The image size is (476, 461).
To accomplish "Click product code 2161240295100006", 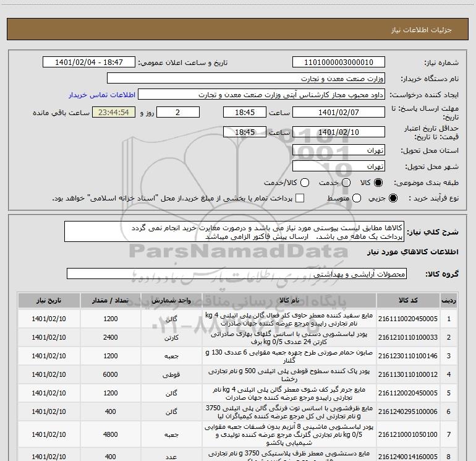I will [408, 411].
